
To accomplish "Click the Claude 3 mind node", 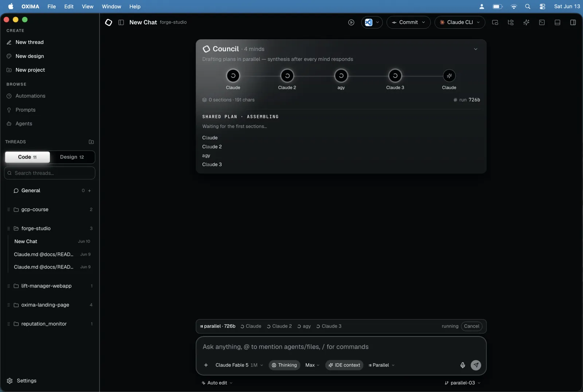I will [395, 76].
